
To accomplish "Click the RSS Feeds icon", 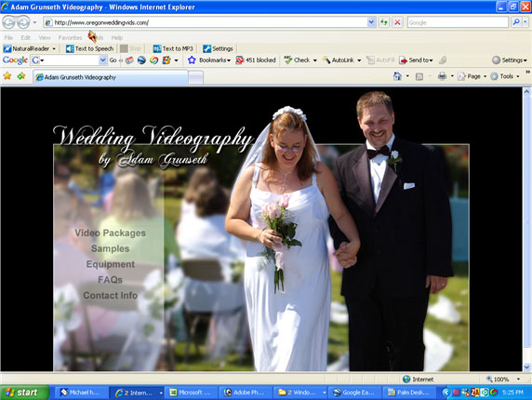I will (419, 76).
